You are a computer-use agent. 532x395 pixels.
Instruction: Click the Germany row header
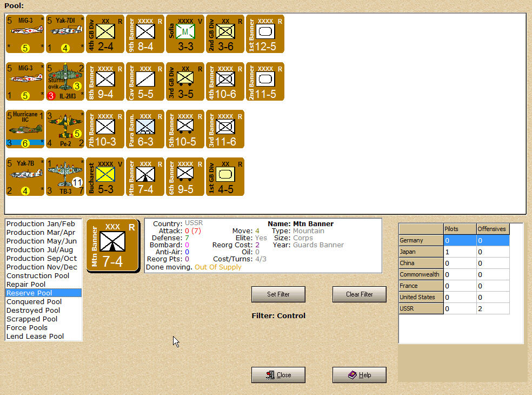[x=421, y=240]
